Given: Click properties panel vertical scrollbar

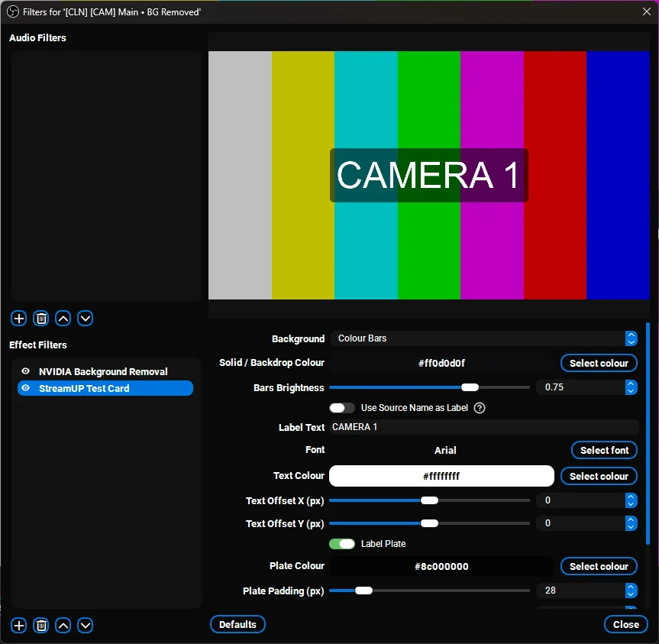Looking at the screenshot, I should point(648,433).
